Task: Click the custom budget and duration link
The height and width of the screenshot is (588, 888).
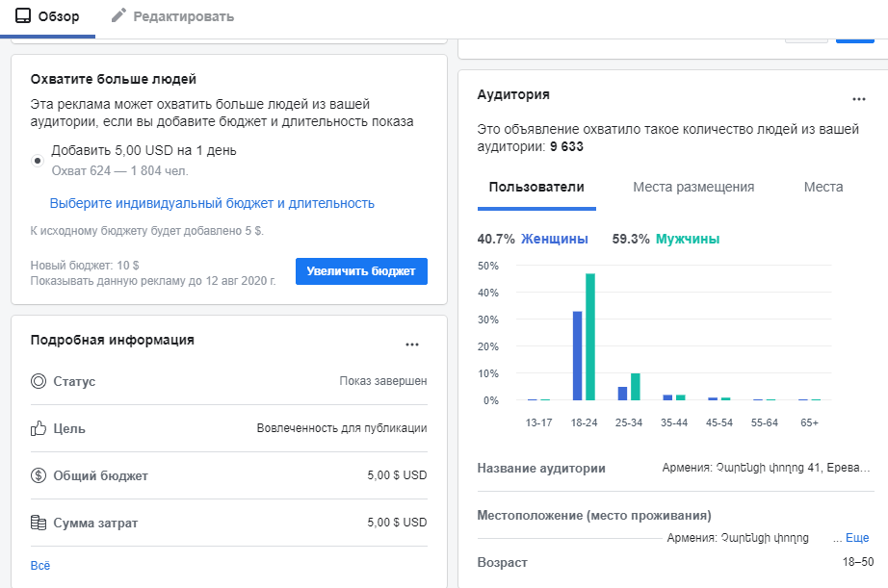Action: [212, 203]
